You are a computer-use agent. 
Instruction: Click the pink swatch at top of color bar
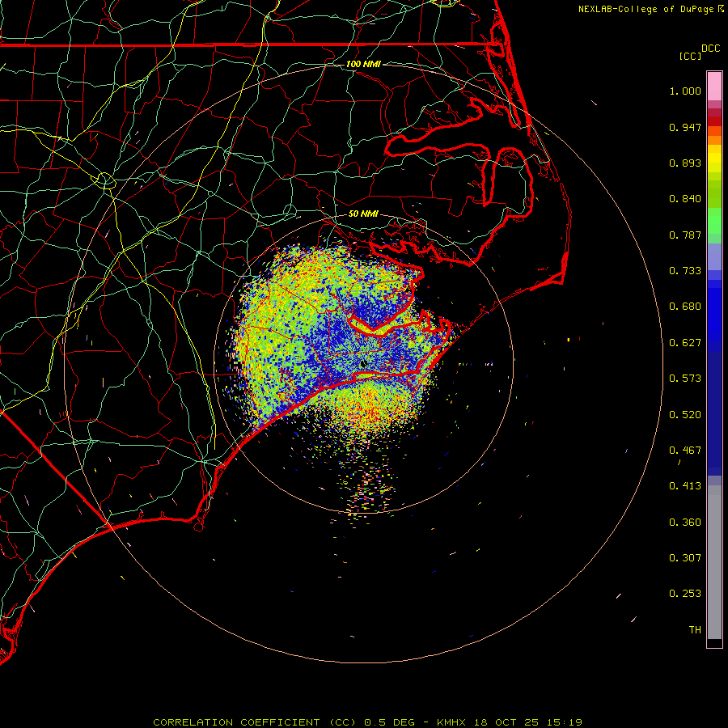714,87
